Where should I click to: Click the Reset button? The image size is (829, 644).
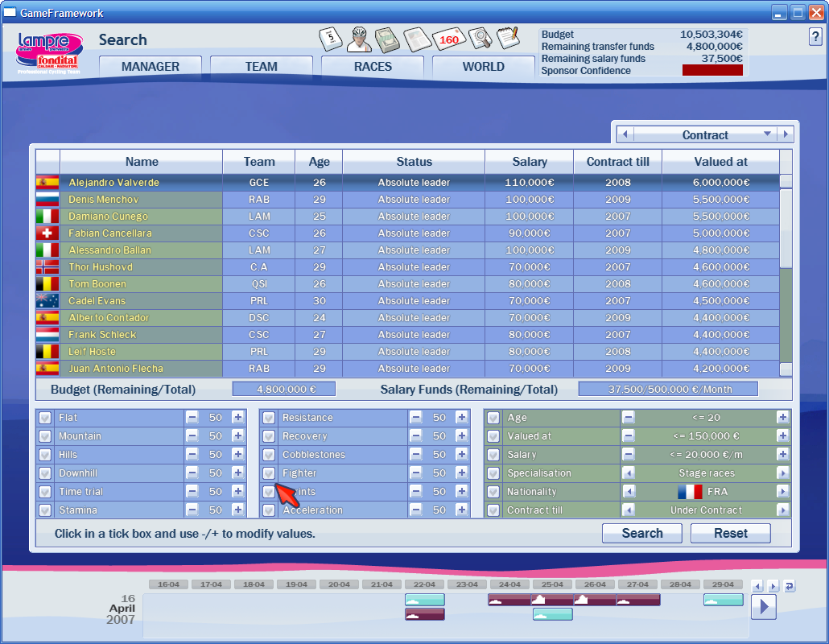click(730, 533)
